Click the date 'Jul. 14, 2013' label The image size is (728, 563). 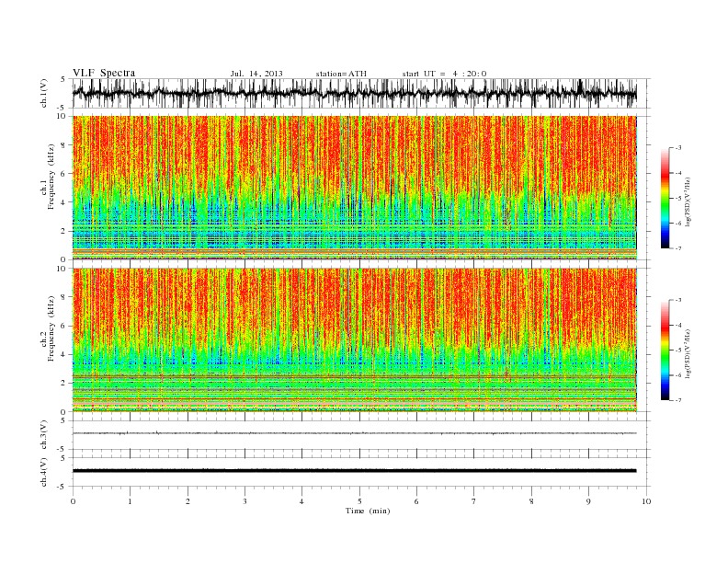[256, 74]
